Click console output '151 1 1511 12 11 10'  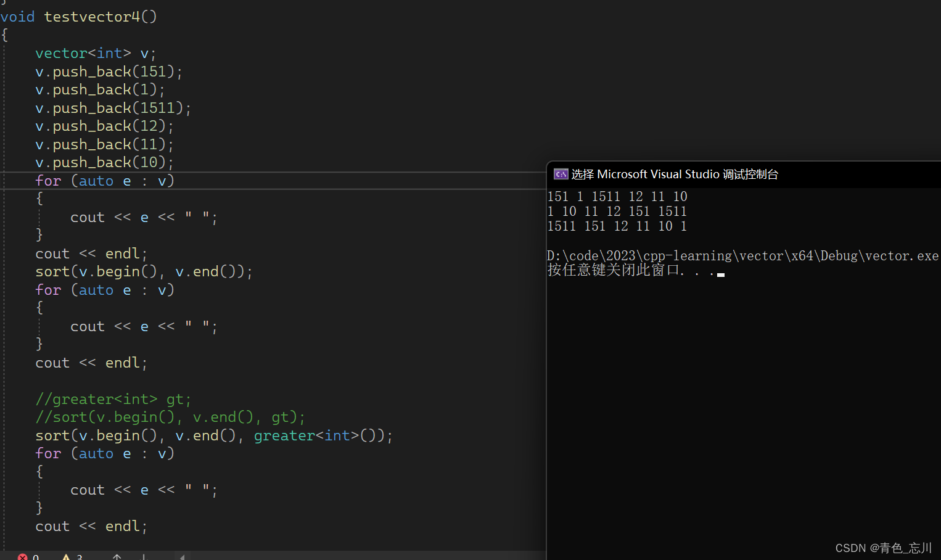[617, 197]
